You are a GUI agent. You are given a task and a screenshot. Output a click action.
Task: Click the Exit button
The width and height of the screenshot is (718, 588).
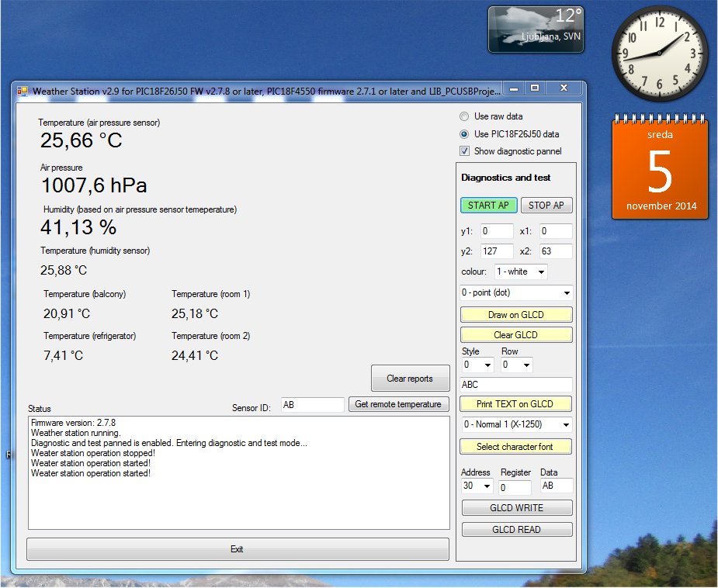pyautogui.click(x=238, y=549)
